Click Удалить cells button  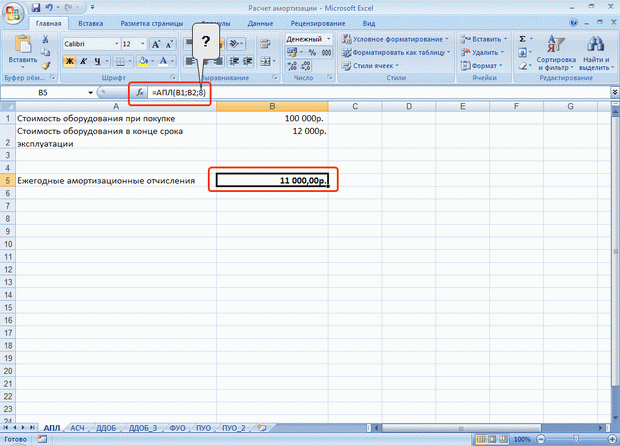pos(482,52)
